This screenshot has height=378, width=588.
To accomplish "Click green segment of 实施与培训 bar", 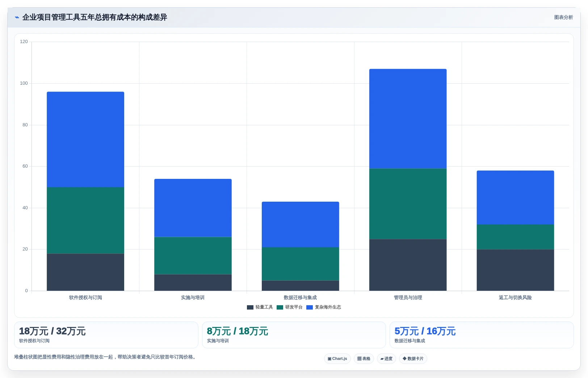I will pyautogui.click(x=193, y=256).
